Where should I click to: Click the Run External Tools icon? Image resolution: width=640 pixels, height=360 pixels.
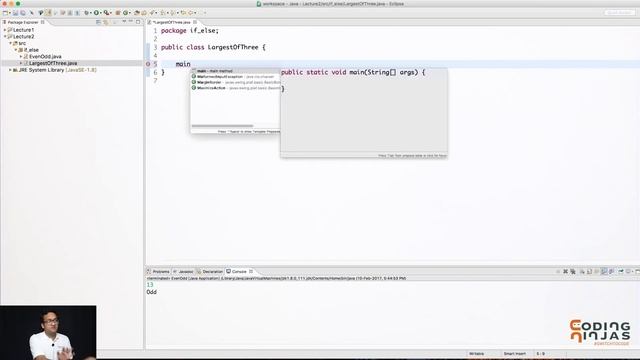pyautogui.click(x=106, y=13)
